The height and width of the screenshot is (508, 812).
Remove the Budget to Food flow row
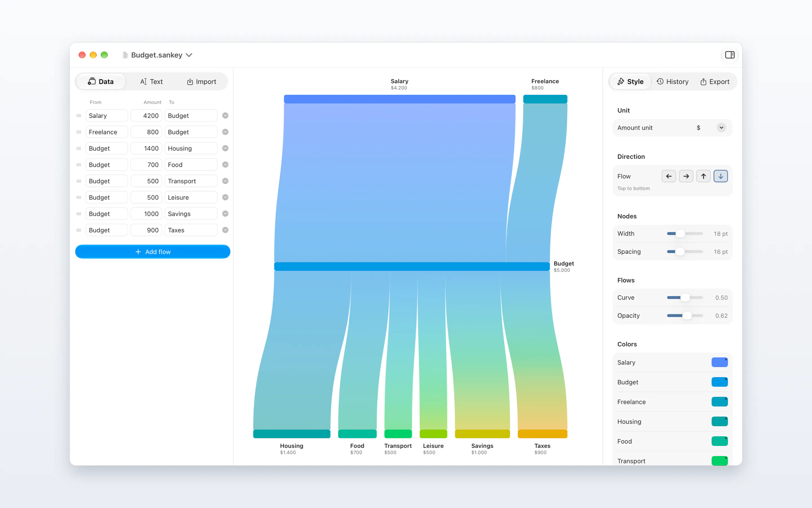[226, 165]
